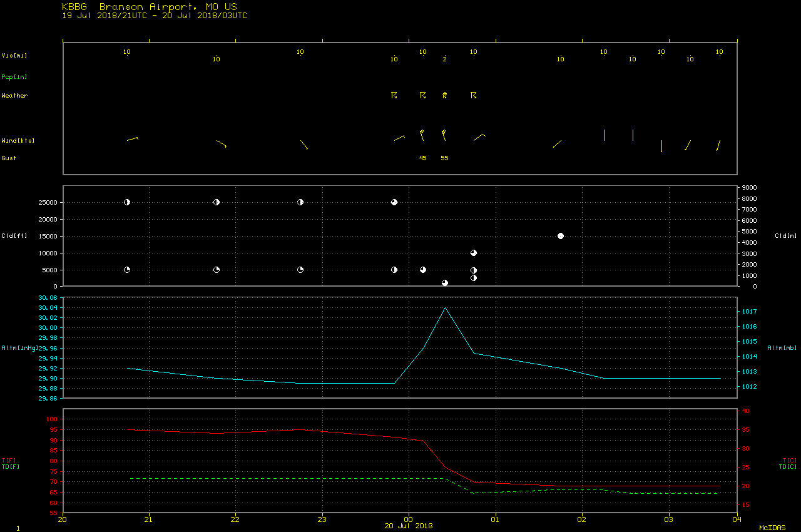Click the green Pcp[in] row label
The image size is (801, 532).
pyautogui.click(x=14, y=77)
